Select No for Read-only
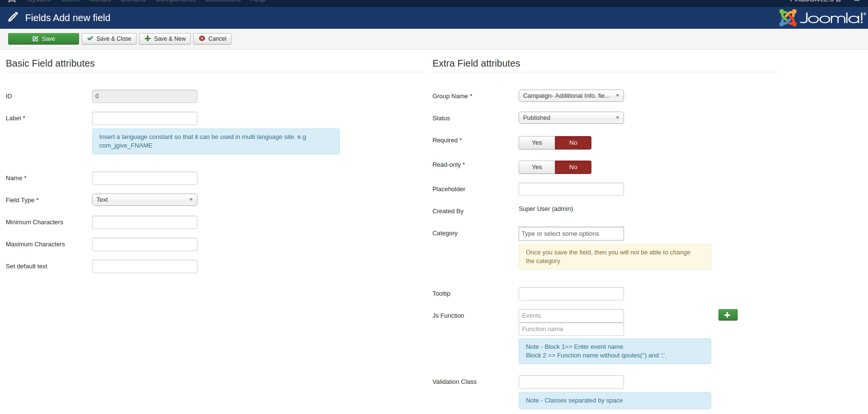 (x=573, y=167)
